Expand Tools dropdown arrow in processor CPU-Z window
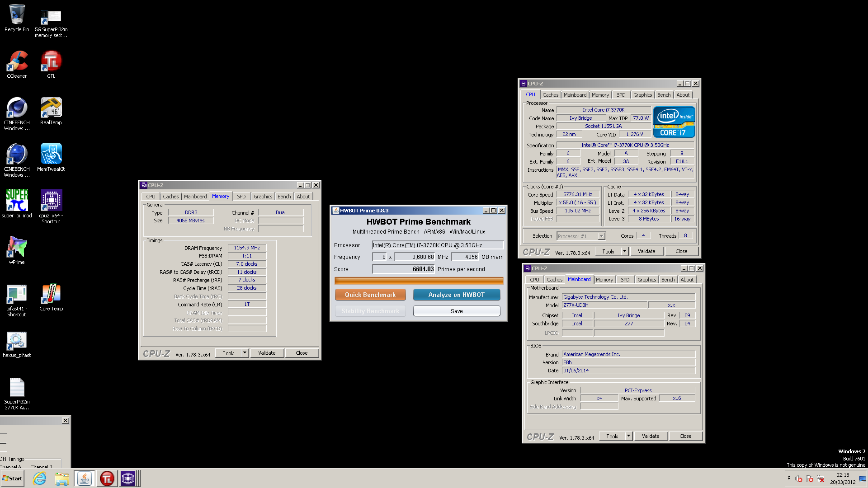Screen dimensions: 868x488 coord(624,251)
